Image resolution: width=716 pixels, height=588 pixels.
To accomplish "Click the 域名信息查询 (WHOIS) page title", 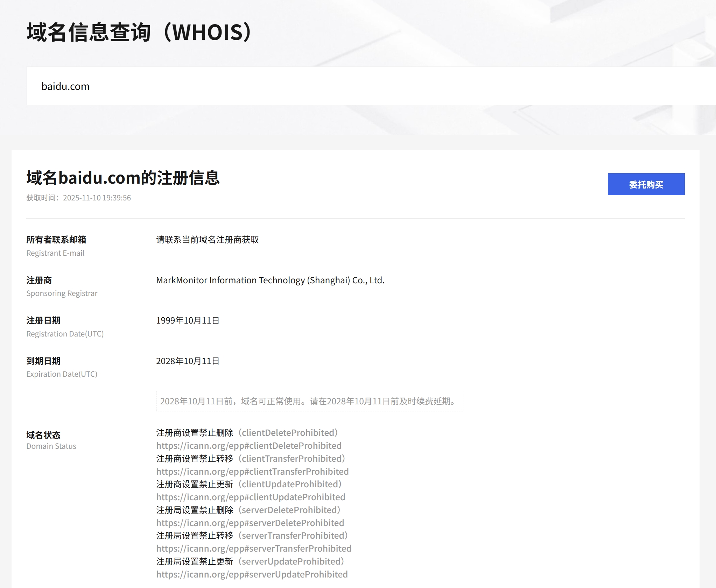I will 139,32.
